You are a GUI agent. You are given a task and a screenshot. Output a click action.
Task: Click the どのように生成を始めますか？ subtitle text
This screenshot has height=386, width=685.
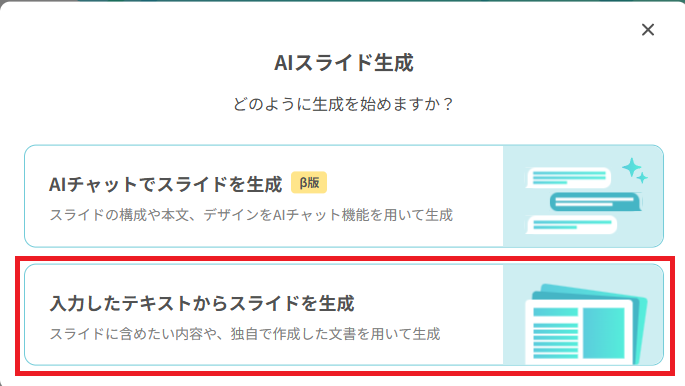[x=343, y=104]
